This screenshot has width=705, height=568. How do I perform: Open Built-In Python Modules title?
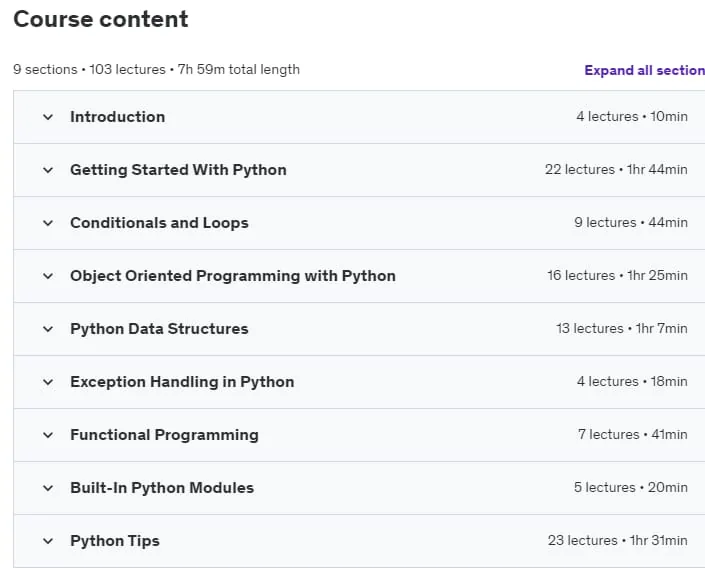(x=162, y=488)
